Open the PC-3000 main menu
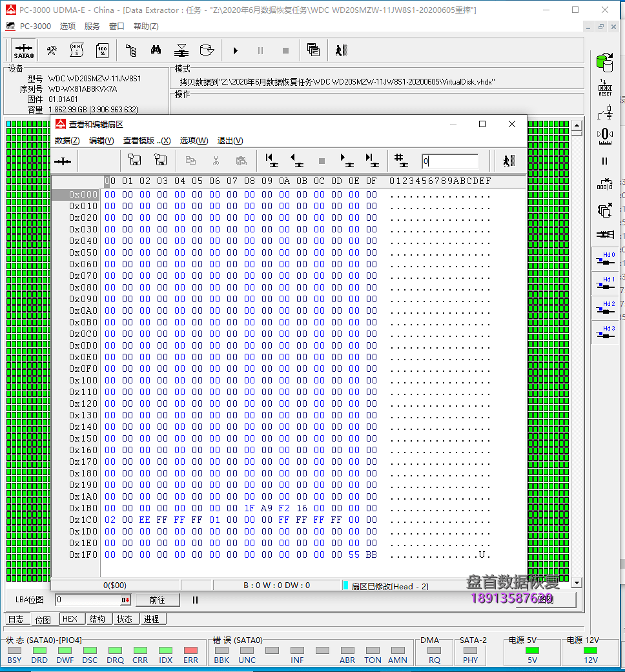 point(35,26)
